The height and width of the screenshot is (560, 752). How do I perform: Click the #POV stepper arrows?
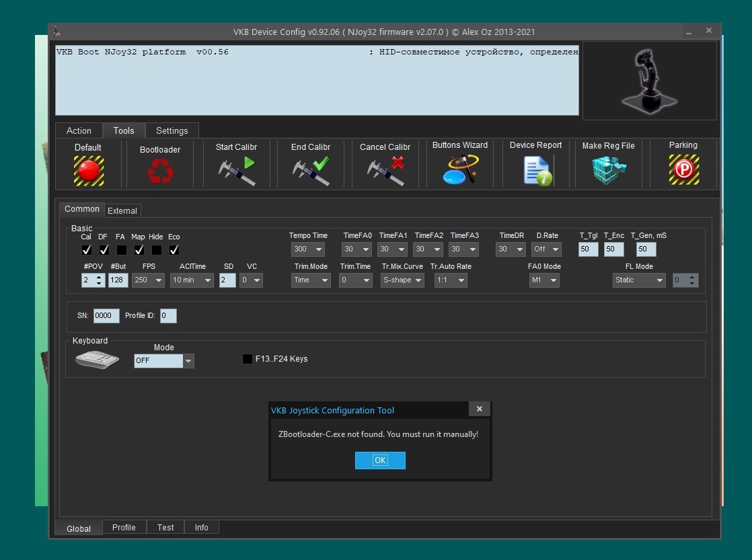click(99, 280)
